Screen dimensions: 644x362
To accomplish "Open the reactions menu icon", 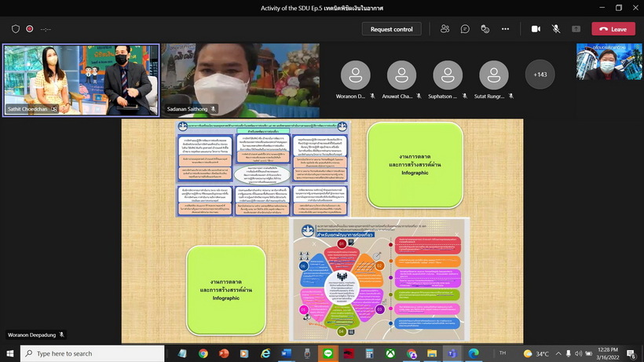I will tap(485, 29).
